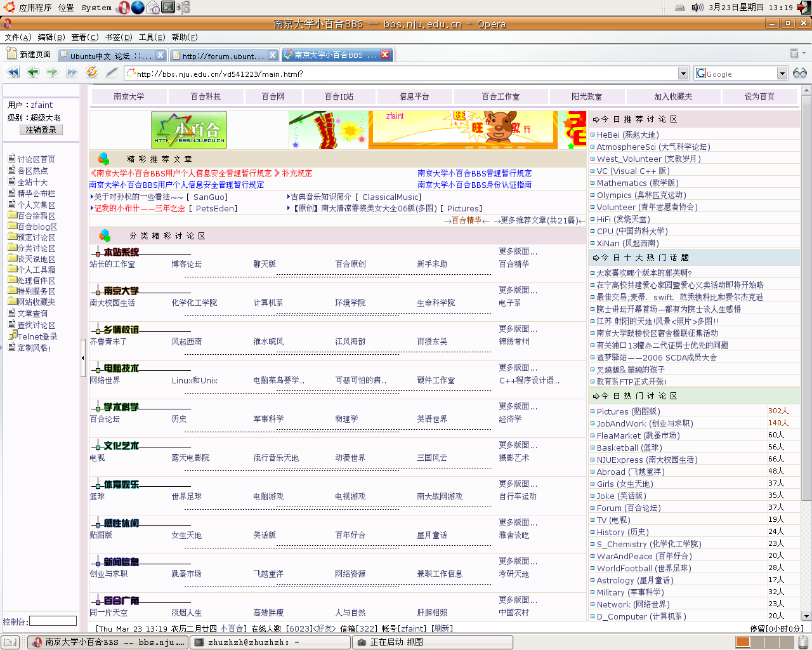812x650 pixels.
Task: Click the folder icon beside 个人工具箱
Action: [x=12, y=269]
